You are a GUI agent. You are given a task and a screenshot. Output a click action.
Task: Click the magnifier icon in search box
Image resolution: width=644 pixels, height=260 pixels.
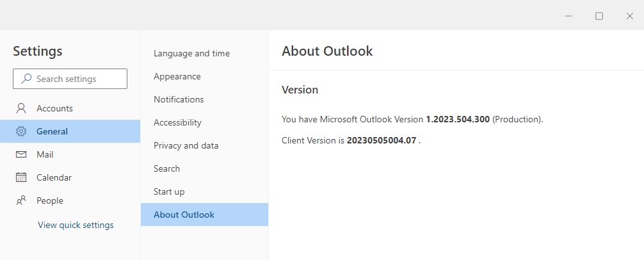tap(26, 79)
